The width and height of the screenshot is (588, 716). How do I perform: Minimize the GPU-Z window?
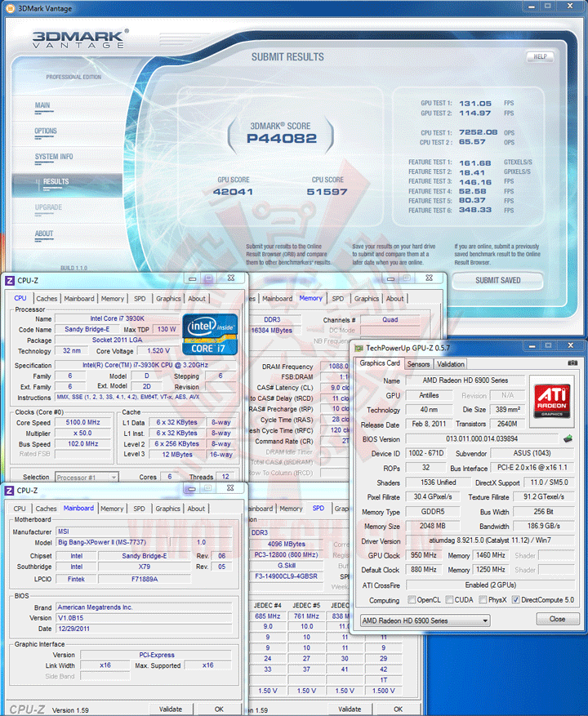tap(532, 345)
